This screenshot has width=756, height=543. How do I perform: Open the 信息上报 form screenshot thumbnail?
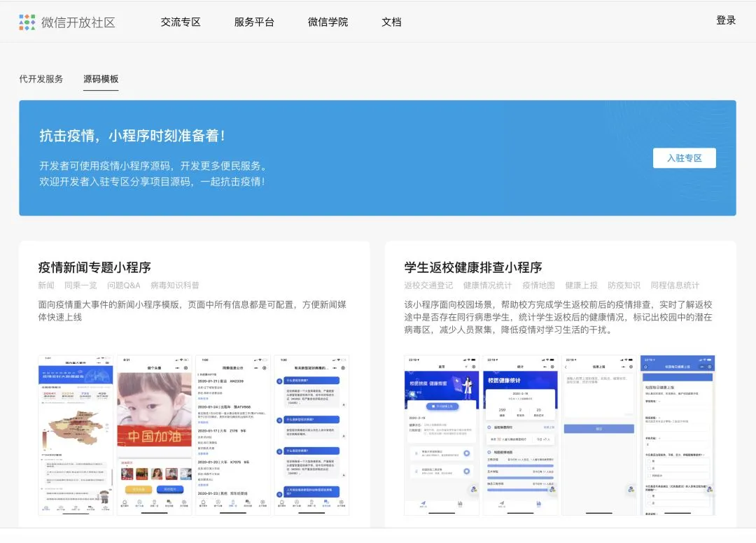click(x=598, y=435)
